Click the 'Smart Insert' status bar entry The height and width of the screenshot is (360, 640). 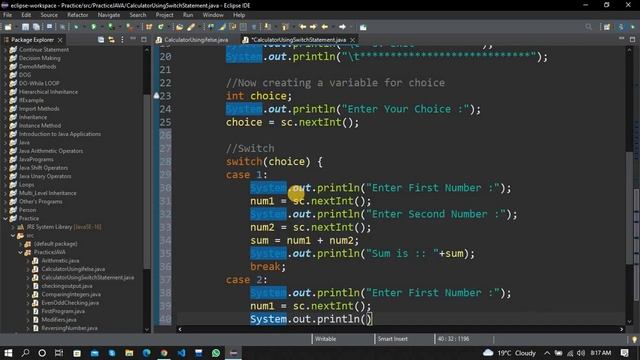tap(392, 339)
